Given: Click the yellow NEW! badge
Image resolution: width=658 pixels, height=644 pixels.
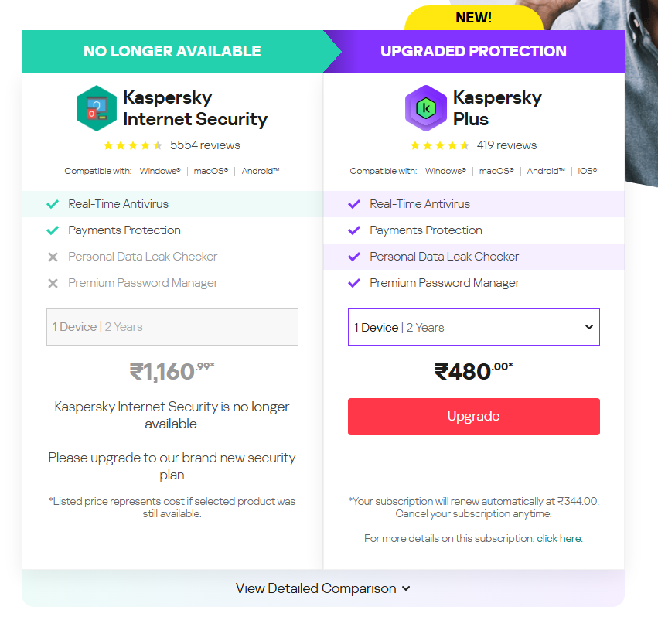Looking at the screenshot, I should [474, 18].
